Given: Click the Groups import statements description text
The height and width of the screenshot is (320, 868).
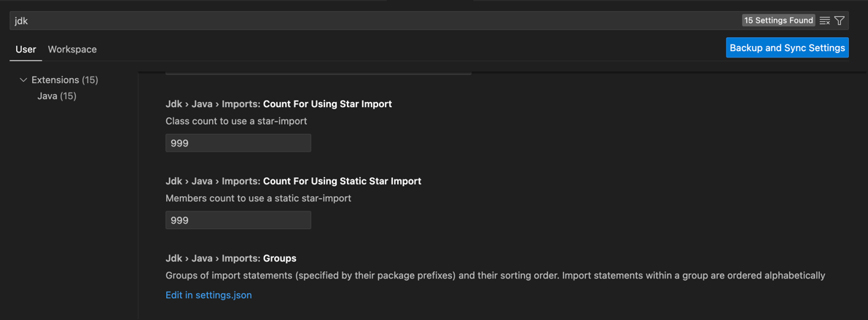Looking at the screenshot, I should [495, 276].
